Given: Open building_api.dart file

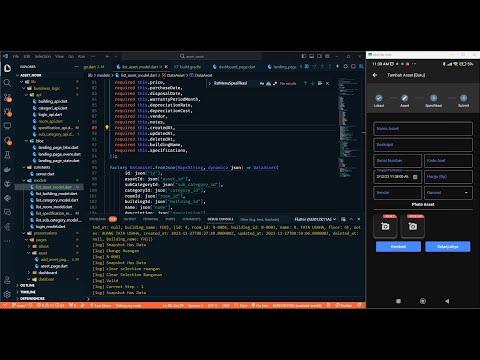Looking at the screenshot, I should pyautogui.click(x=53, y=101).
